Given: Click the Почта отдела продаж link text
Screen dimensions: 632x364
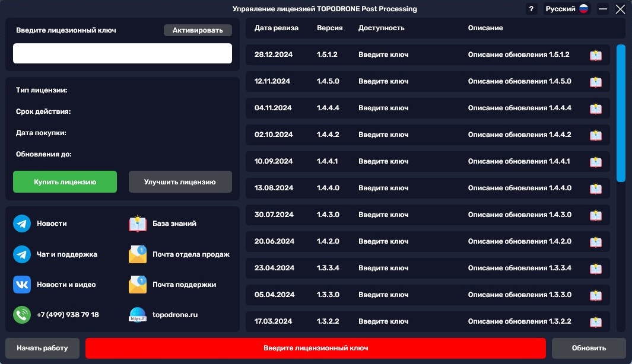Looking at the screenshot, I should [191, 254].
